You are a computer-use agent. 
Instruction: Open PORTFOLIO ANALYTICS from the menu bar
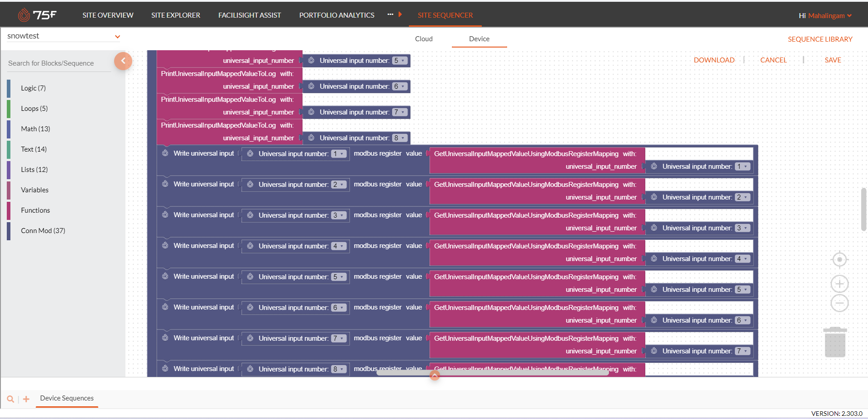pos(336,15)
